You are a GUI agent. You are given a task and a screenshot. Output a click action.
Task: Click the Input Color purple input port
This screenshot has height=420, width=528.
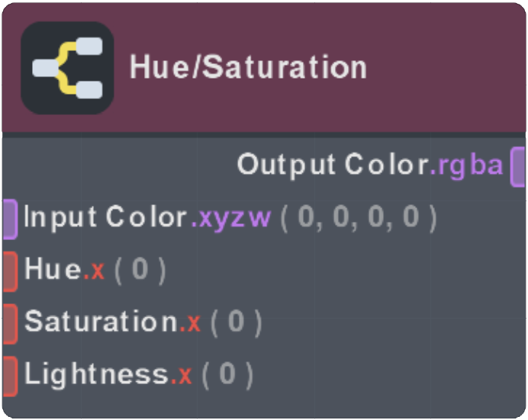(x=10, y=219)
